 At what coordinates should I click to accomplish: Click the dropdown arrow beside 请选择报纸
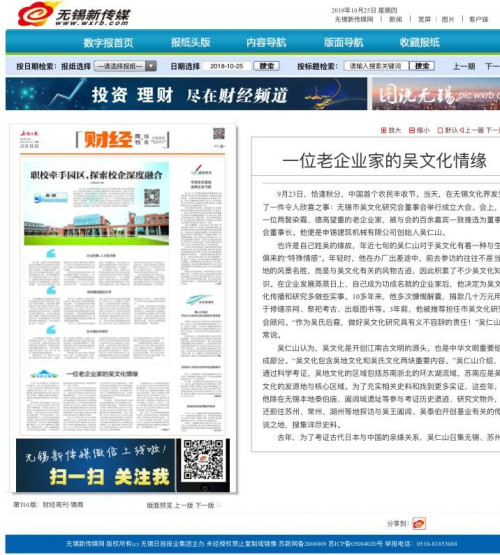[x=151, y=66]
